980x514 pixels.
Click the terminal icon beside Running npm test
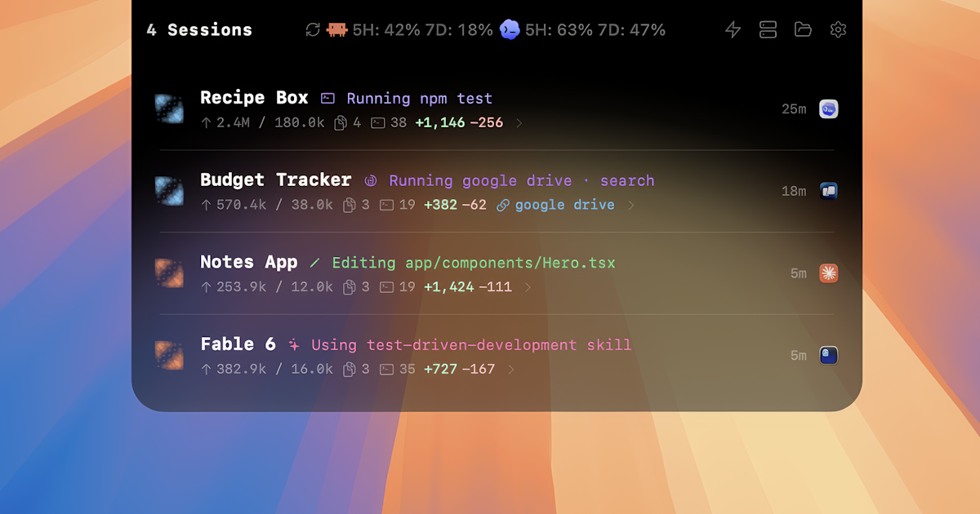tap(327, 98)
